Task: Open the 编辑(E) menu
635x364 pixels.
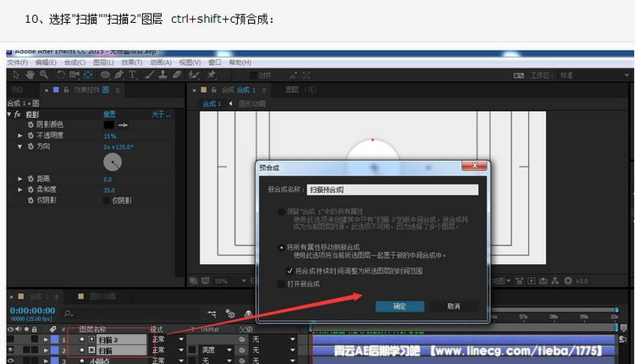Action: [x=46, y=63]
